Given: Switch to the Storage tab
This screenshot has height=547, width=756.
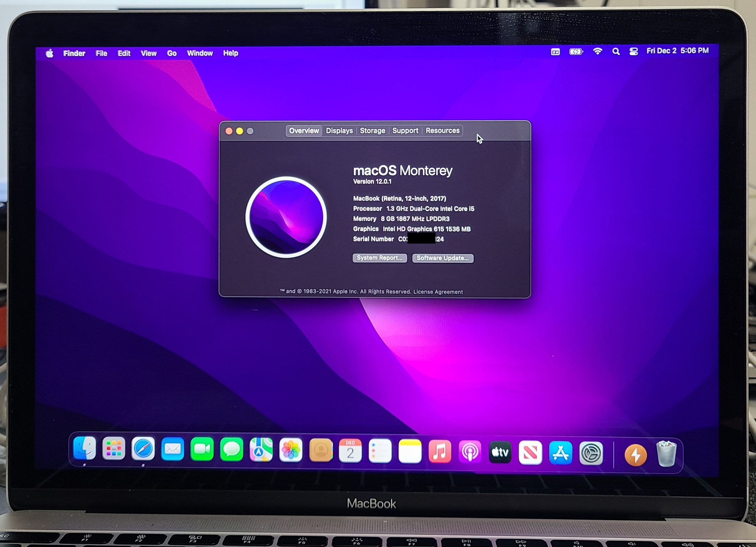Looking at the screenshot, I should tap(372, 131).
